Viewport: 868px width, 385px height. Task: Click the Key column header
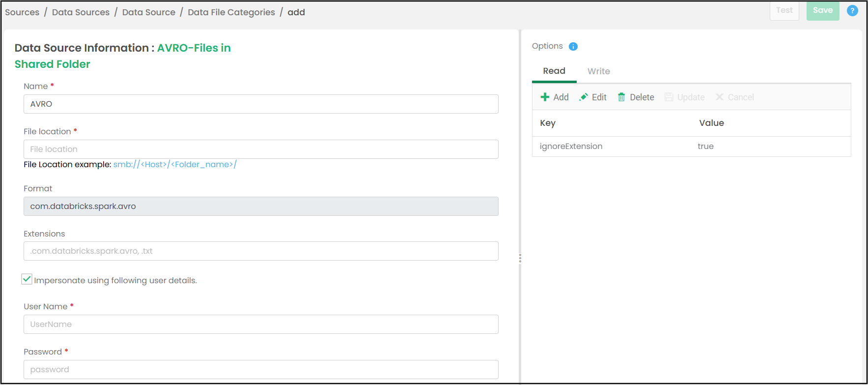tap(548, 123)
